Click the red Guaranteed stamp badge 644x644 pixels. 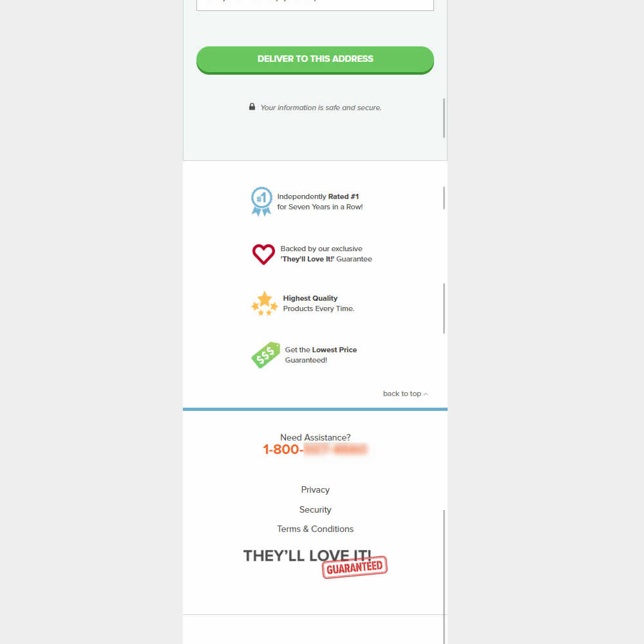[x=355, y=567]
